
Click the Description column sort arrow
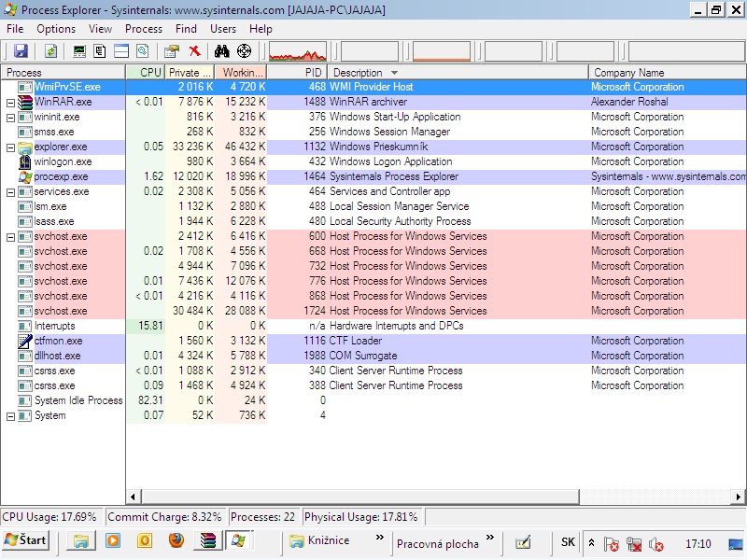tap(394, 73)
